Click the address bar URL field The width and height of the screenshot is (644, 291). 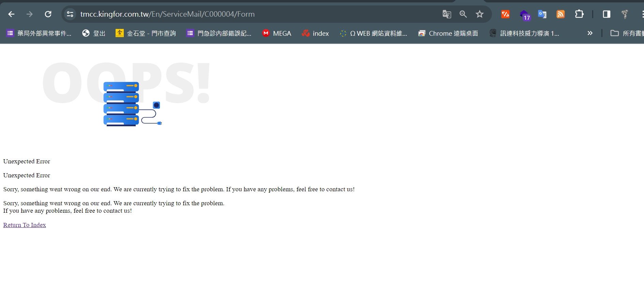pyautogui.click(x=239, y=14)
